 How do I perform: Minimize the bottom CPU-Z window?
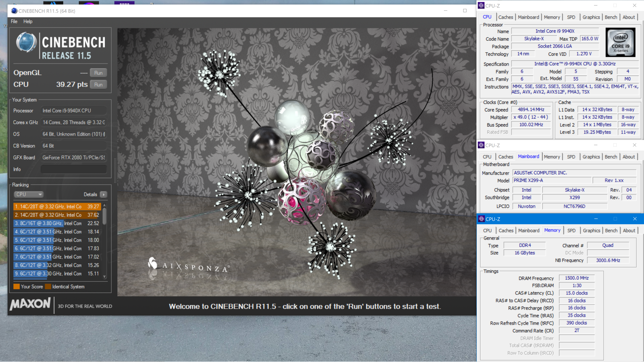[596, 219]
